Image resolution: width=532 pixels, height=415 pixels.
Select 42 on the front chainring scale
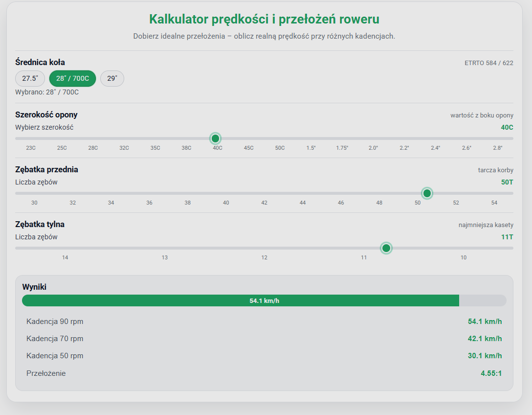coord(264,203)
